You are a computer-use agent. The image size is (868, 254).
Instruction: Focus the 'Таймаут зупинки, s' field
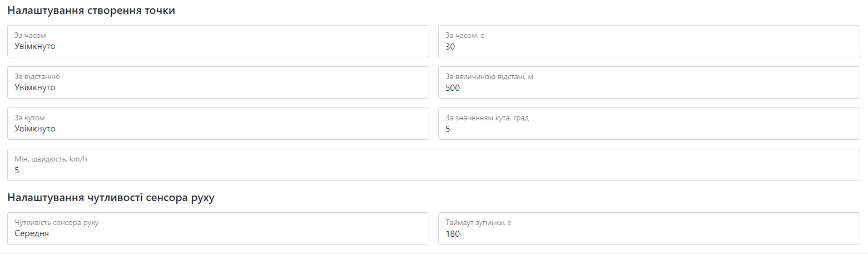click(649, 228)
